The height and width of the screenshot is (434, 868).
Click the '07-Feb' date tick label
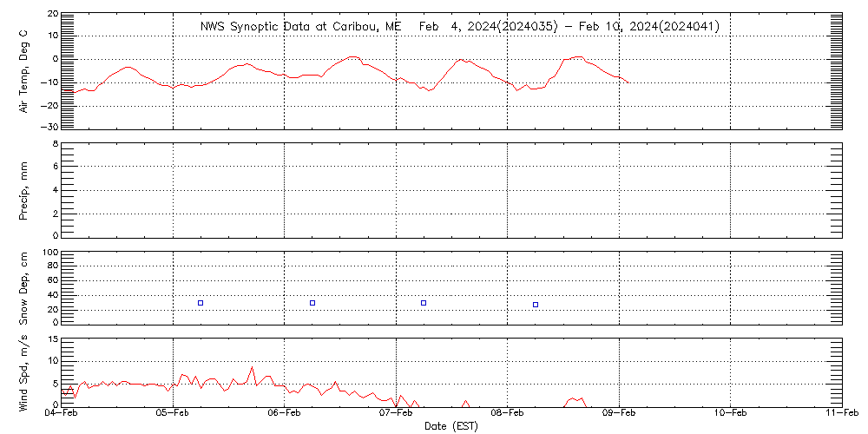(x=397, y=414)
